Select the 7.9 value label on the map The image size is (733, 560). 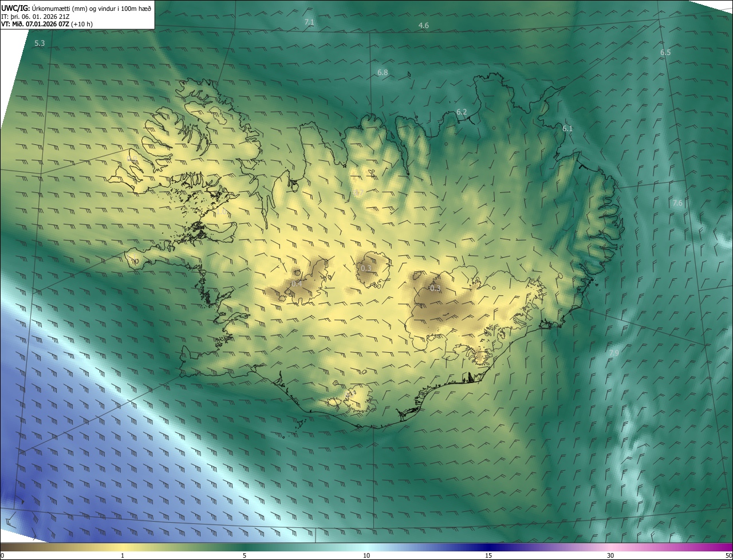tap(614, 353)
